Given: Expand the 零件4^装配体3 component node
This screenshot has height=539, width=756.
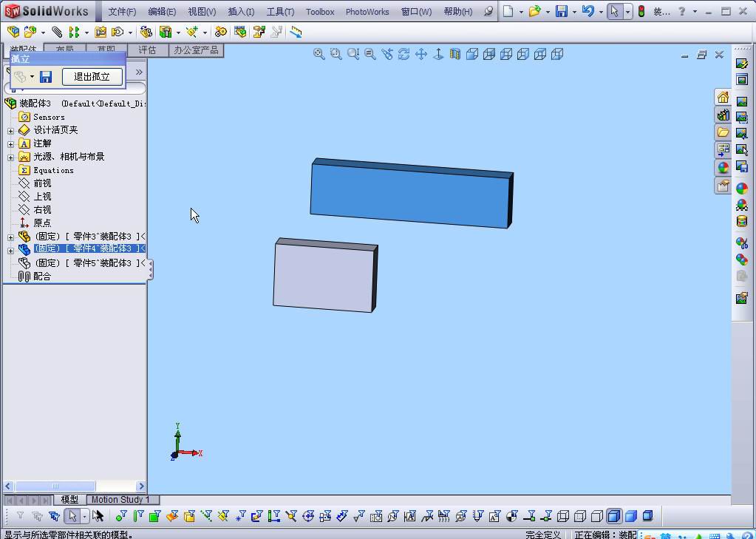Looking at the screenshot, I should [x=10, y=251].
